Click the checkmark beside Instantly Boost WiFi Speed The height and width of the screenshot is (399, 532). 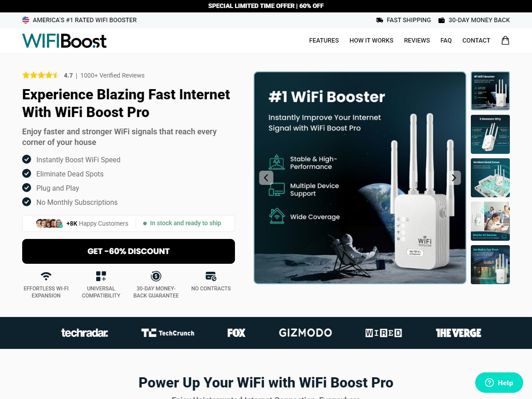27,159
